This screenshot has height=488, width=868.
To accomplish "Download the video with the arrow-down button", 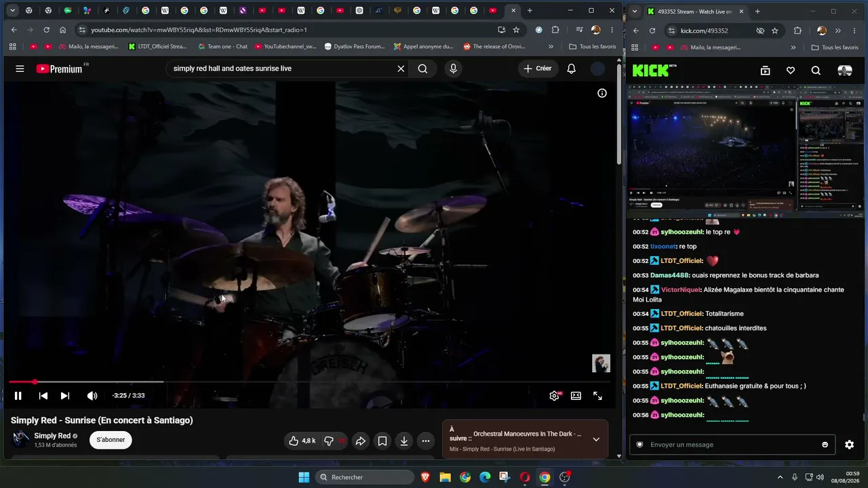I will coord(404,441).
